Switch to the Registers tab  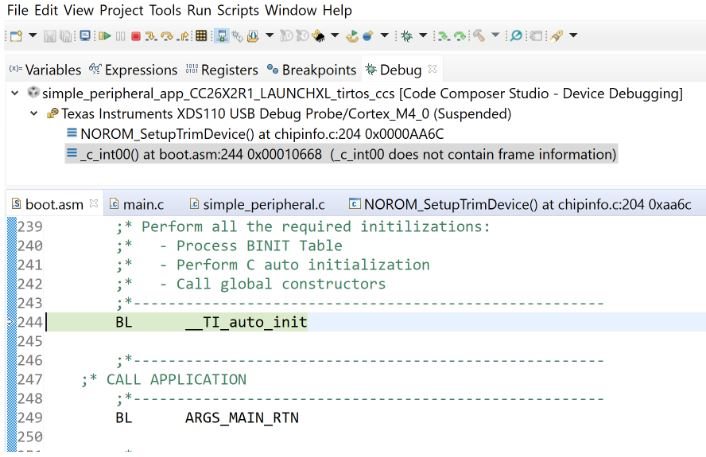[x=222, y=70]
